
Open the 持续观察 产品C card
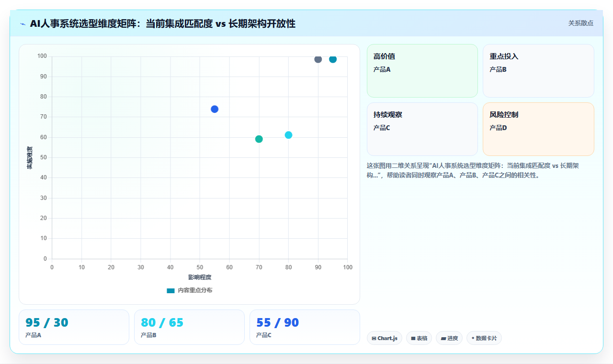click(422, 129)
